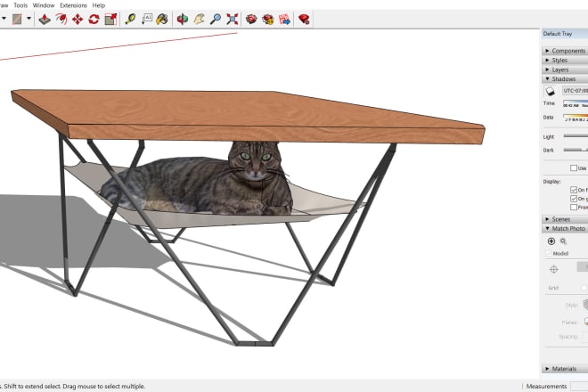The image size is (588, 392).
Task: Expand the Components panel
Action: point(565,51)
